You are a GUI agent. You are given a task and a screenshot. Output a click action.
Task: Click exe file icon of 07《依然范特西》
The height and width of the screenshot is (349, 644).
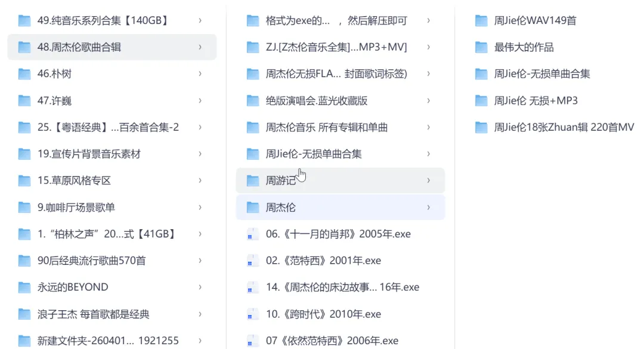point(252,341)
